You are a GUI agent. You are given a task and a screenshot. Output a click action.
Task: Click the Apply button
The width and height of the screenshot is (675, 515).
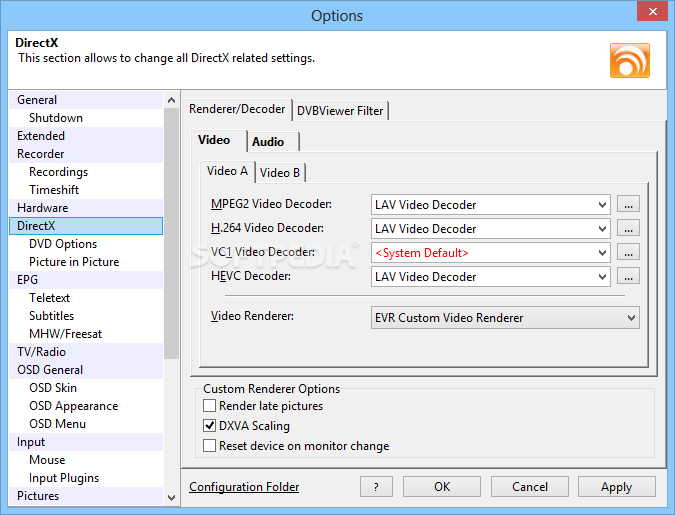(x=616, y=487)
